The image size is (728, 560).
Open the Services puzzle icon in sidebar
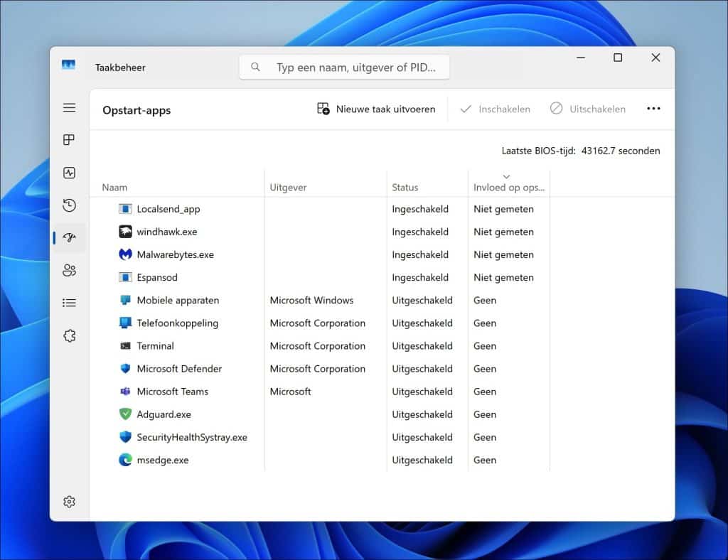(x=69, y=335)
